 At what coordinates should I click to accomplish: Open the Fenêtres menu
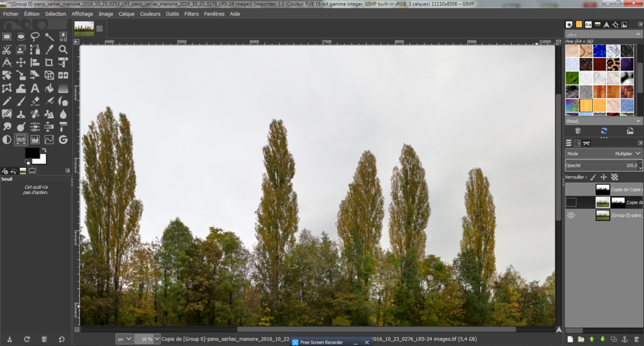[x=214, y=14]
